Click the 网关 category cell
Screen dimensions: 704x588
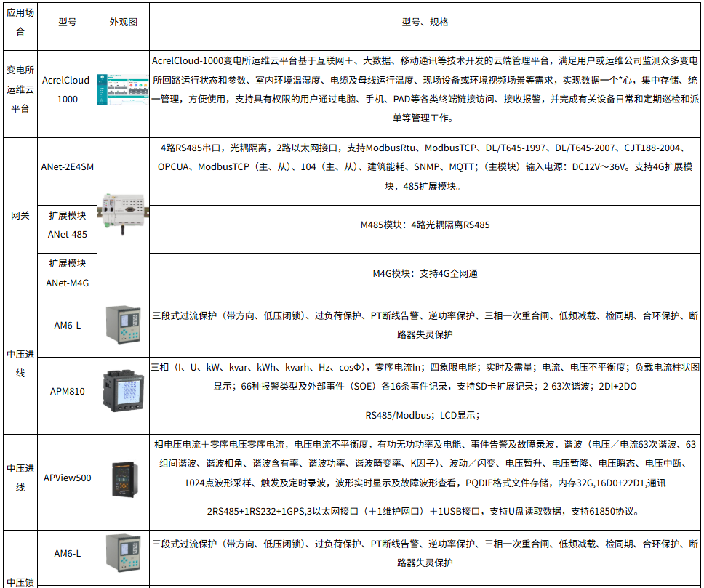(x=20, y=216)
